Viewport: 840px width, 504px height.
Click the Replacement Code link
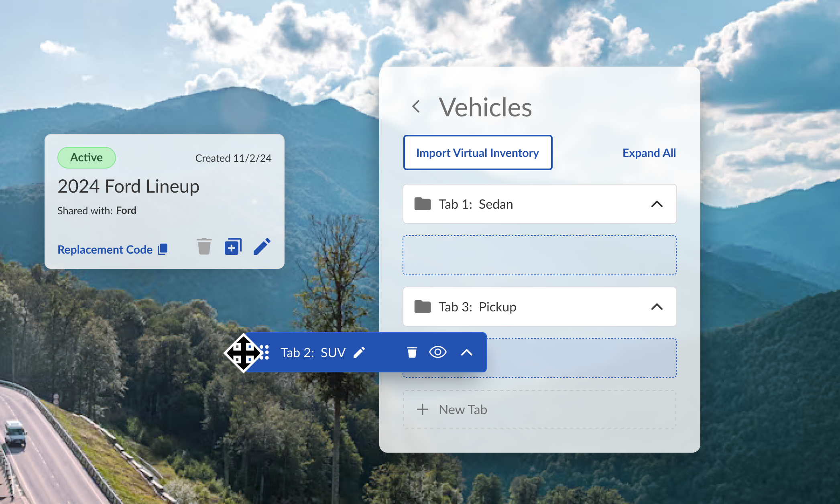(x=105, y=249)
